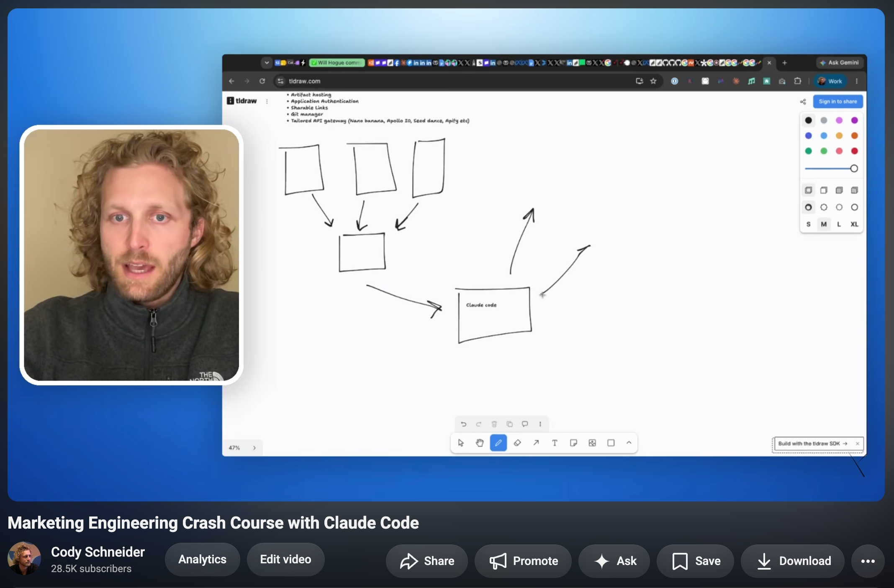
Task: Select the arrow shape tool
Action: 536,443
